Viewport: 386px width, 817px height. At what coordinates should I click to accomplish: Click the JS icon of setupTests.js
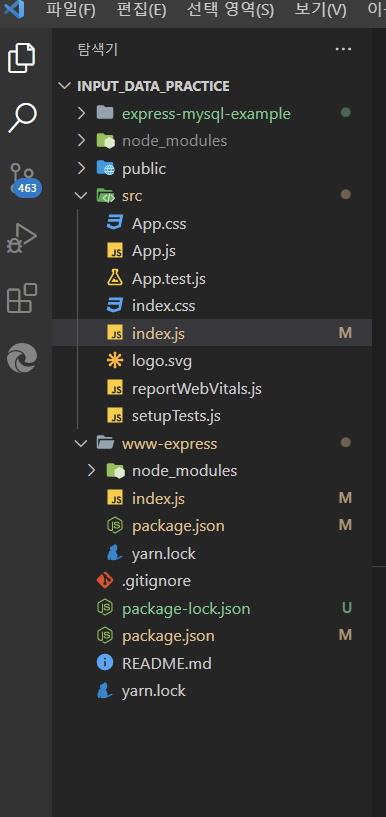[x=115, y=416]
